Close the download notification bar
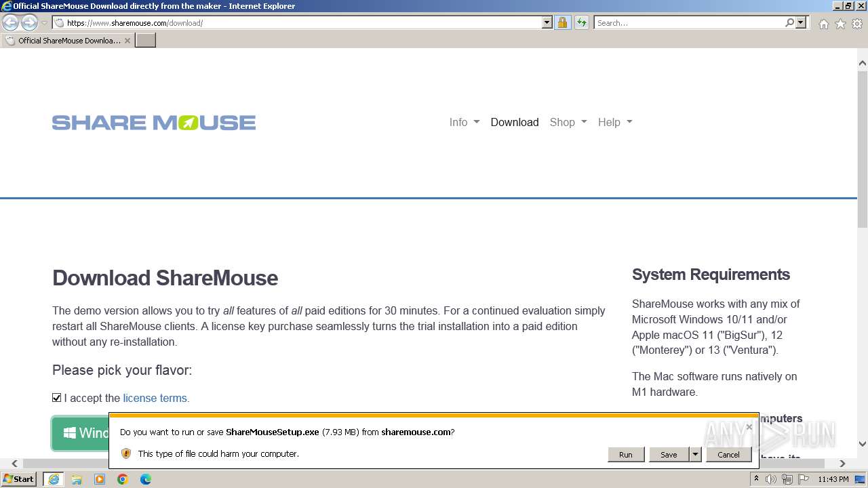868x488 pixels. (749, 427)
